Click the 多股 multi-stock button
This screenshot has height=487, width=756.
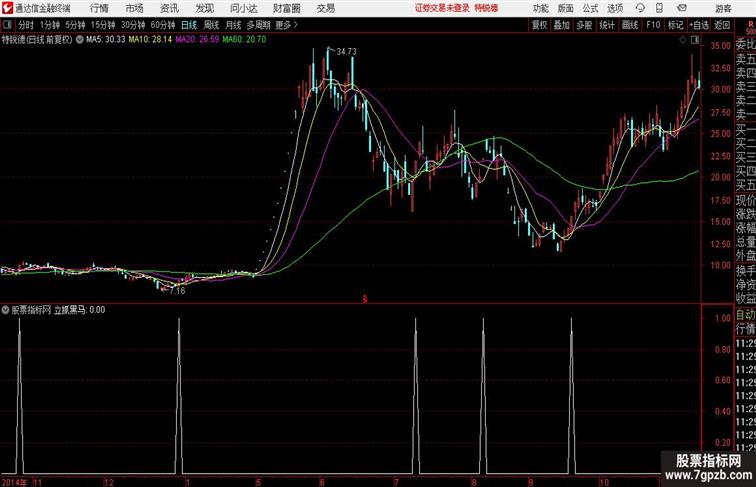[584, 25]
